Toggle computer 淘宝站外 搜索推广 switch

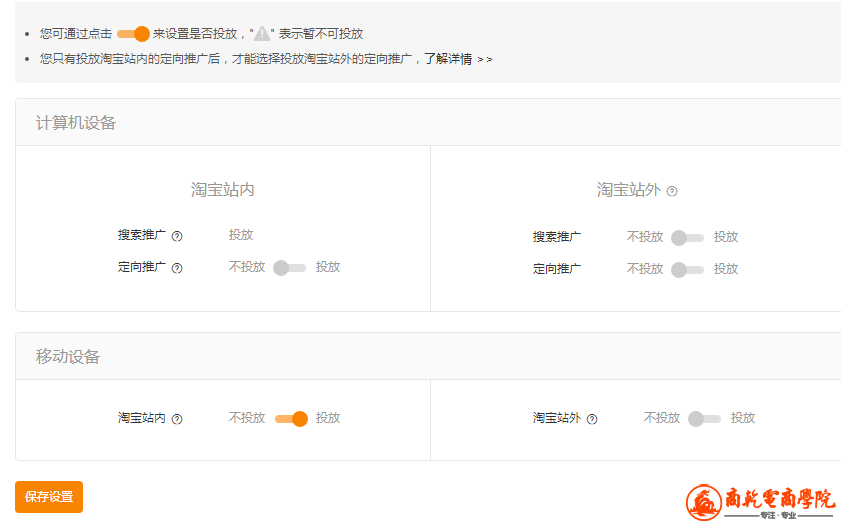point(688,238)
